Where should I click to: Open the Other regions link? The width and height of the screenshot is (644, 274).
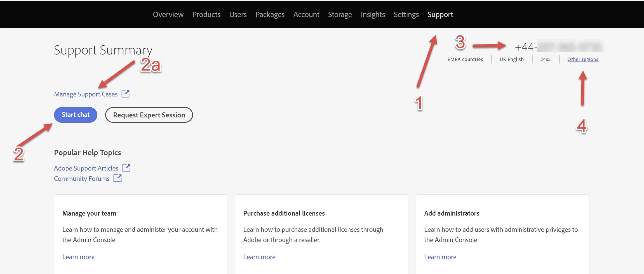pos(583,59)
